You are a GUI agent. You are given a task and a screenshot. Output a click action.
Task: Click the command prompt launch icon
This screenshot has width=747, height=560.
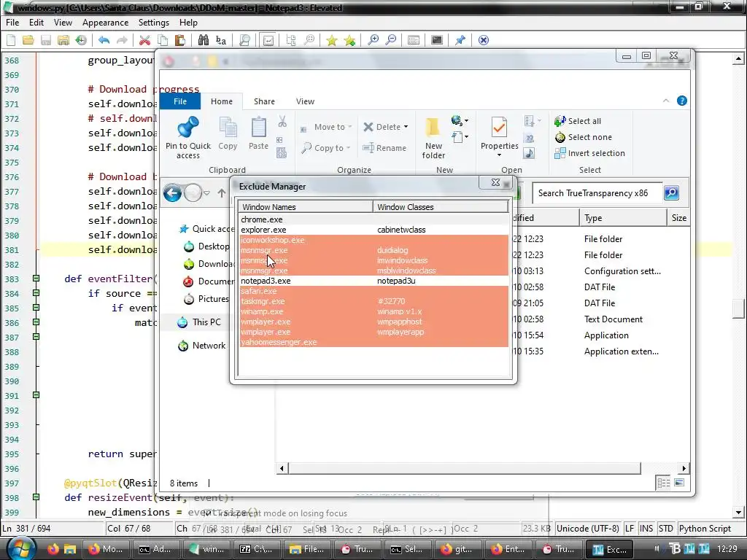coord(437,40)
